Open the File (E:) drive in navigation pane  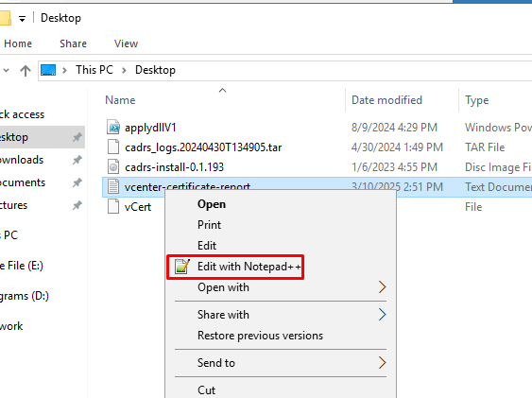point(22,266)
